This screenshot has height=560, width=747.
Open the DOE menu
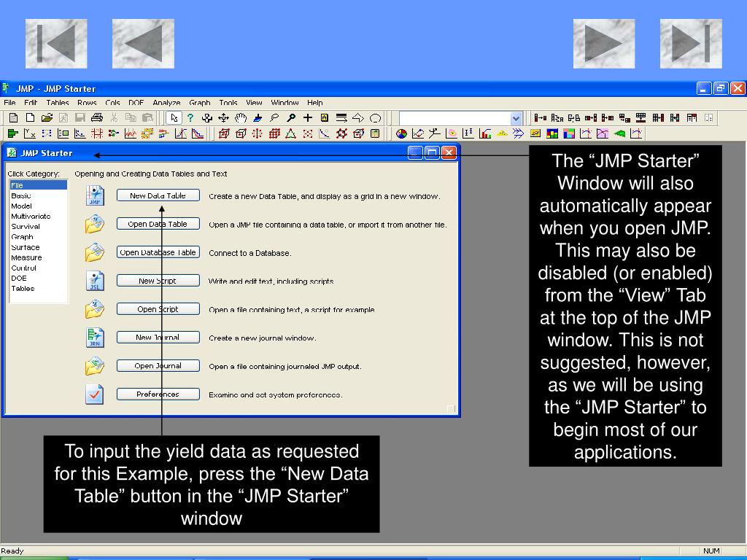pyautogui.click(x=136, y=102)
